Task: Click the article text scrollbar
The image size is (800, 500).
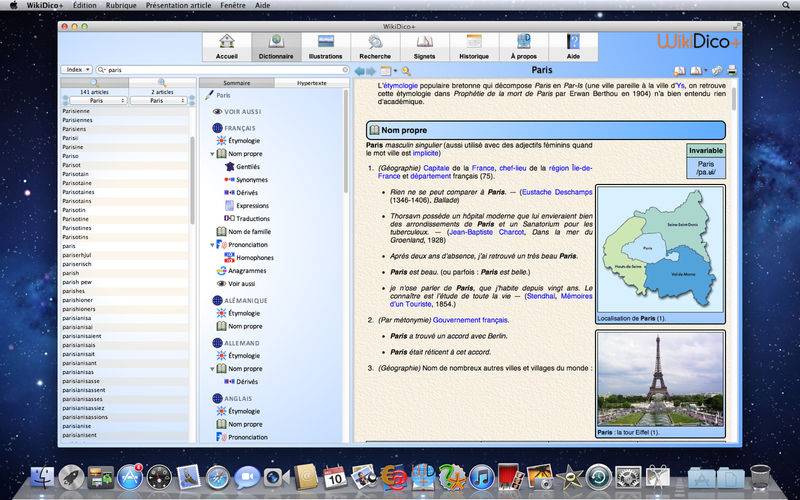Action: (734, 98)
